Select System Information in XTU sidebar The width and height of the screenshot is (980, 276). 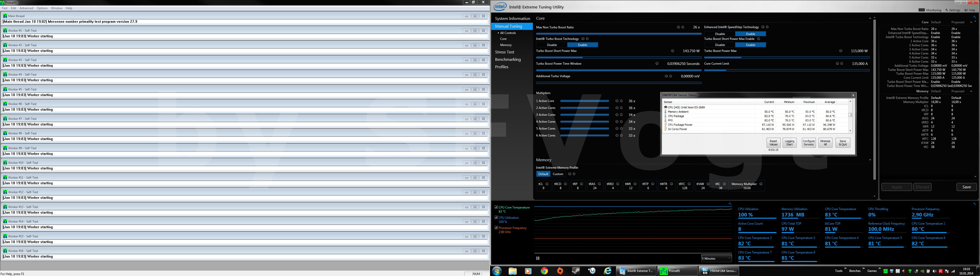tap(512, 19)
